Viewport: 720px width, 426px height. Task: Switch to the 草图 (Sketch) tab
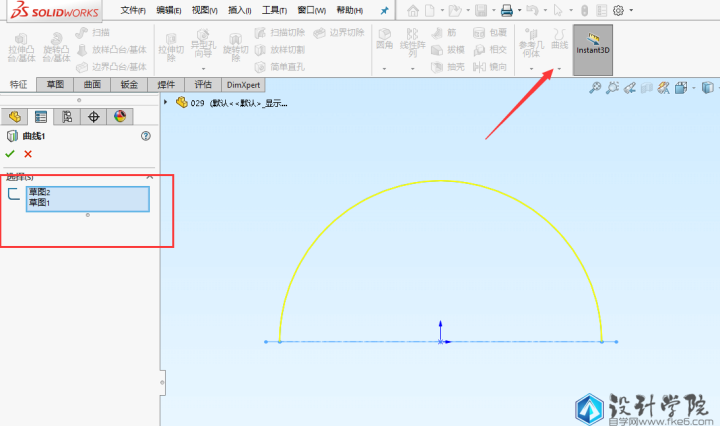click(56, 85)
